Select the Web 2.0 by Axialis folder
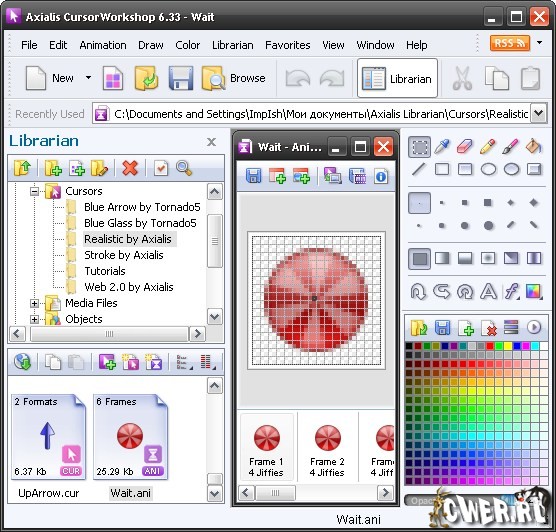 (129, 287)
